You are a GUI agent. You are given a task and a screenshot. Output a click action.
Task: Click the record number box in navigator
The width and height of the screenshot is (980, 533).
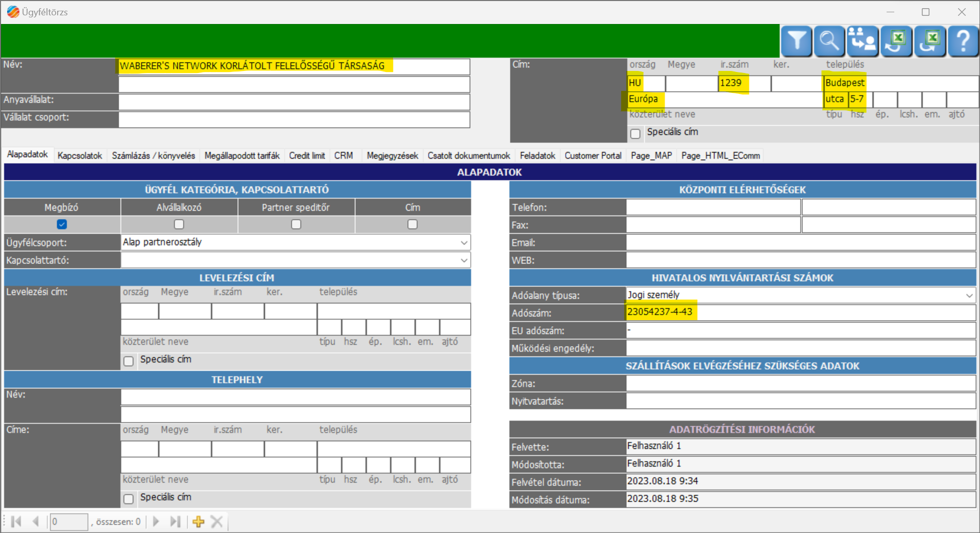pos(69,522)
